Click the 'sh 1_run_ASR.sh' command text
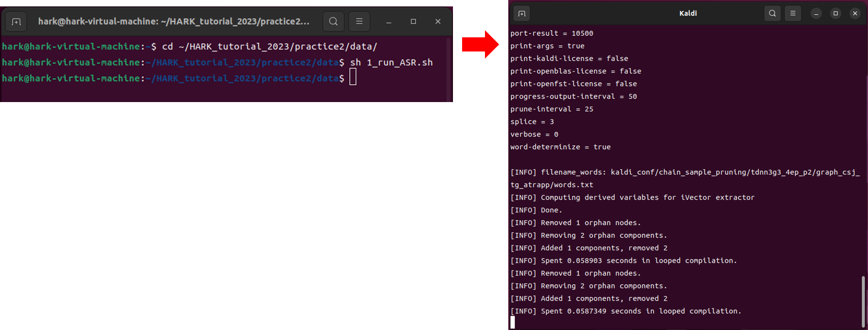The image size is (868, 330). (x=391, y=63)
